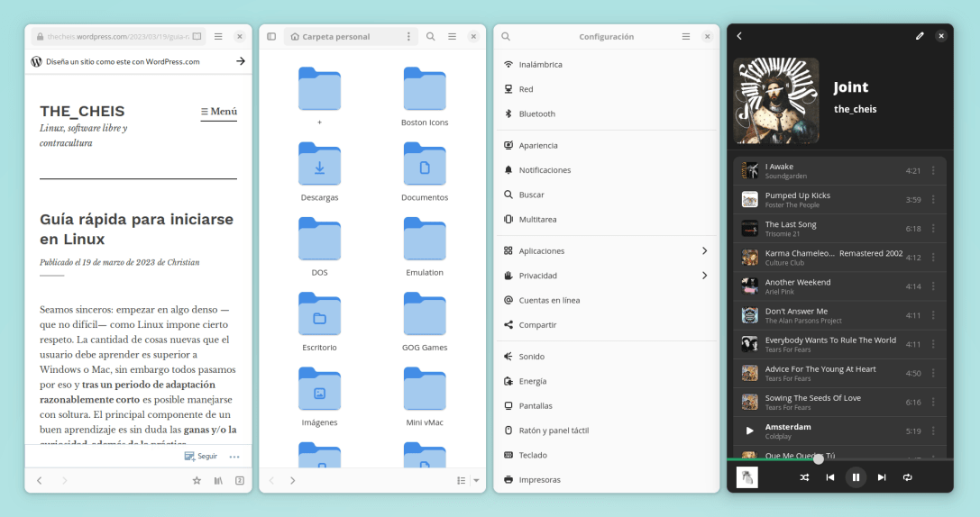
Task: Select the GOG Games folder
Action: (x=425, y=321)
